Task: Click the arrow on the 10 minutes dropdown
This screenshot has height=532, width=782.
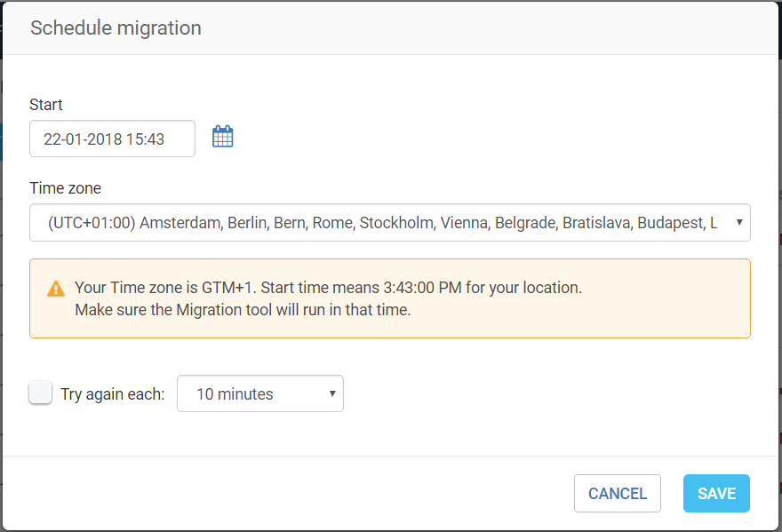Action: coord(332,394)
